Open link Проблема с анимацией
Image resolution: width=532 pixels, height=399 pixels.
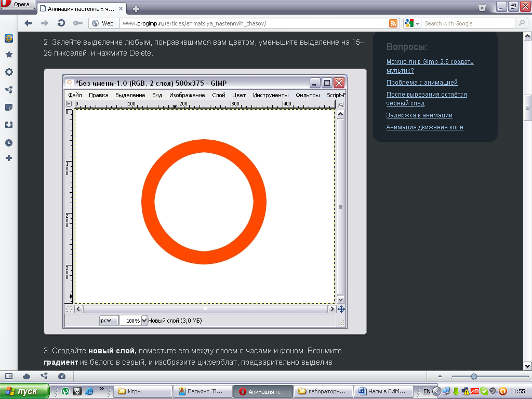pyautogui.click(x=422, y=83)
